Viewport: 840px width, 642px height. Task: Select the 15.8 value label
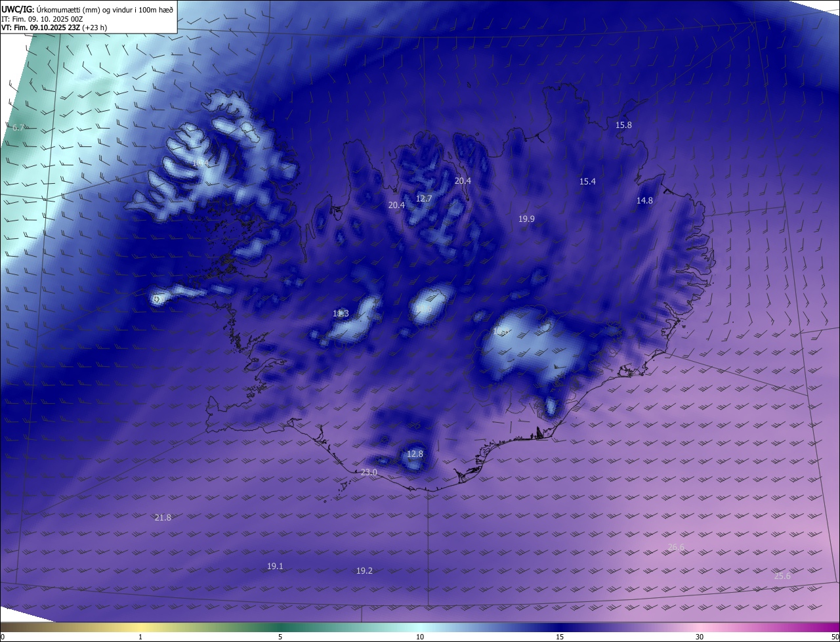(x=623, y=125)
